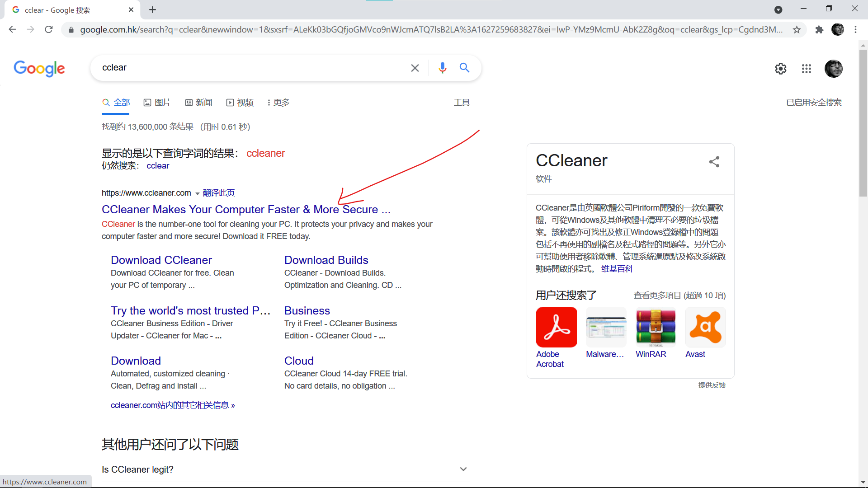Click the address bar URL
Screen dimensions: 868x488
pos(431,30)
